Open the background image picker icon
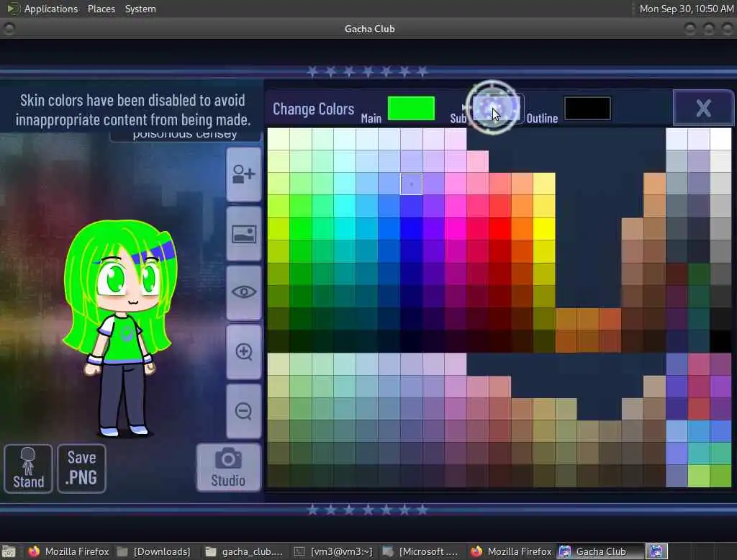Viewport: 737px width, 560px height. (x=243, y=234)
